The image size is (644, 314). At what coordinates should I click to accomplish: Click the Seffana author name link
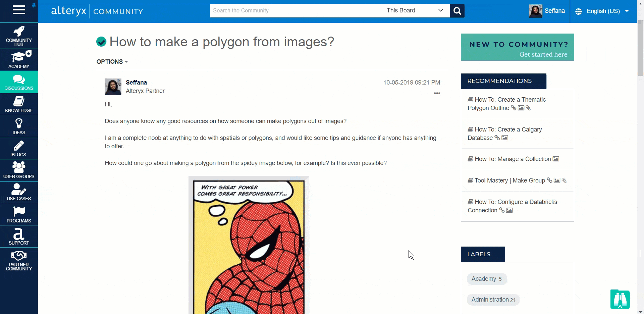coord(136,83)
